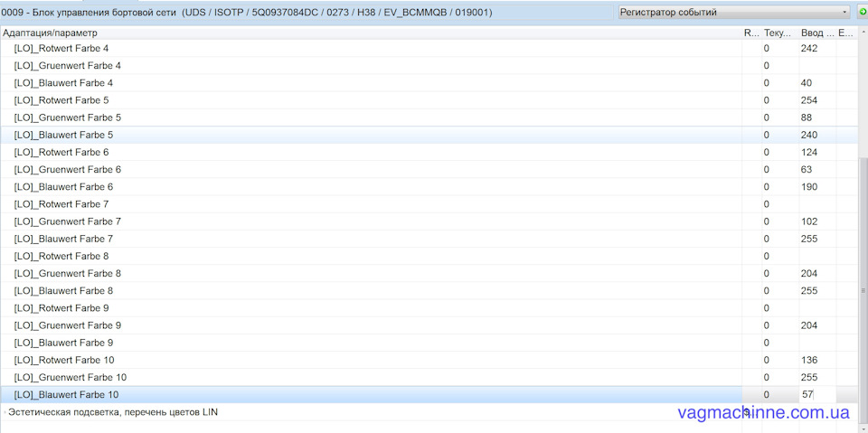The width and height of the screenshot is (868, 433).
Task: Select row [LO]_Blauwert Farbe 10
Action: click(x=429, y=394)
